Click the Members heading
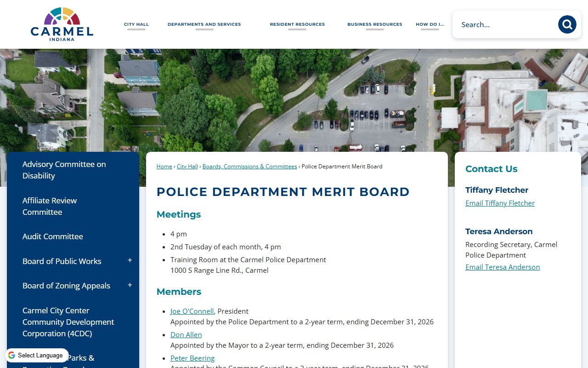The width and height of the screenshot is (588, 368). coord(179,292)
